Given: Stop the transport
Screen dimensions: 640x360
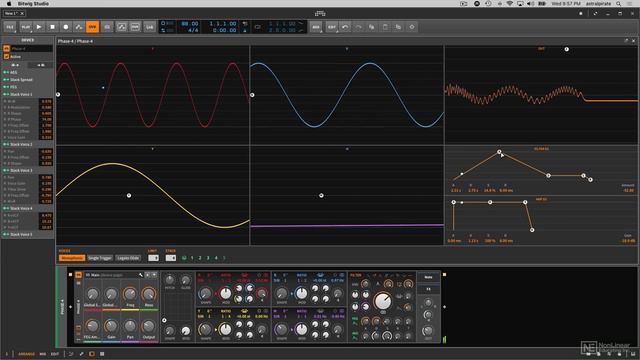Looking at the screenshot, I should [52, 27].
